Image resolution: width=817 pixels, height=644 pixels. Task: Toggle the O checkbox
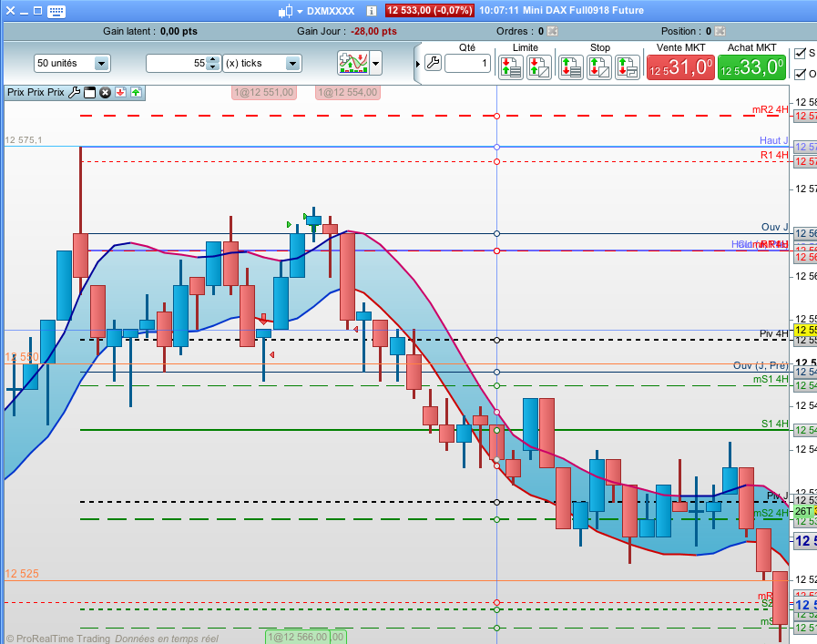[800, 74]
